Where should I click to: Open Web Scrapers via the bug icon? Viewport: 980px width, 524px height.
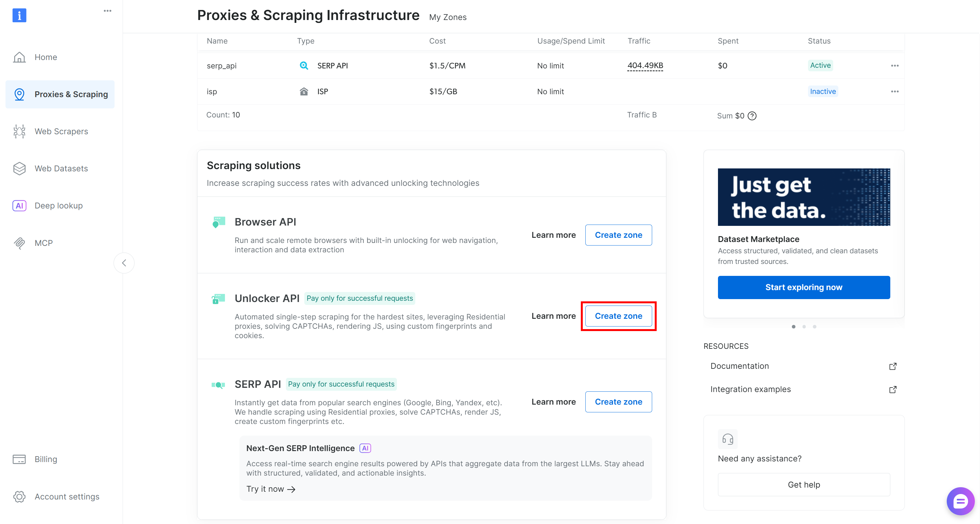coord(19,131)
